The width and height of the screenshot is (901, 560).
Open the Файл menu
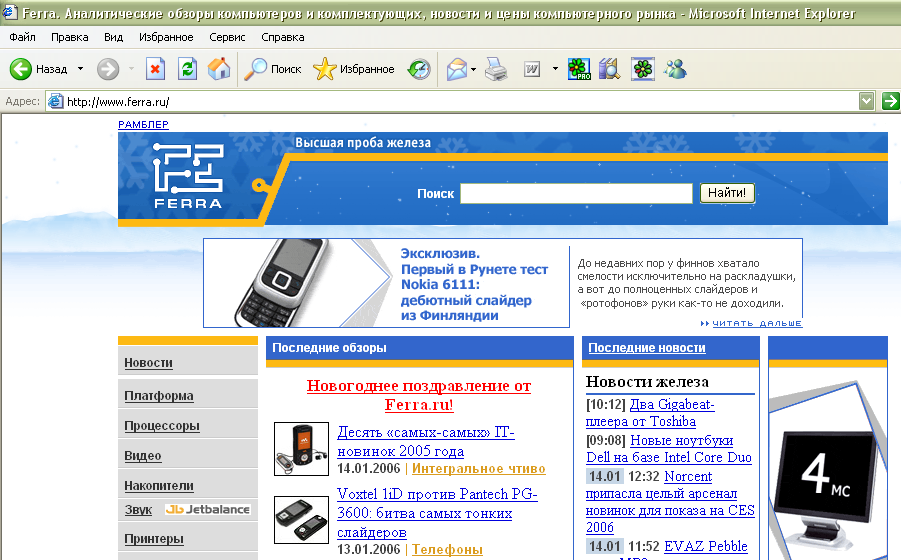tap(22, 37)
